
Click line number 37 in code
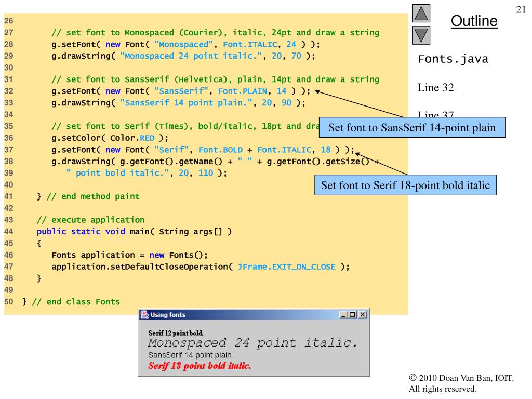[x=8, y=150]
